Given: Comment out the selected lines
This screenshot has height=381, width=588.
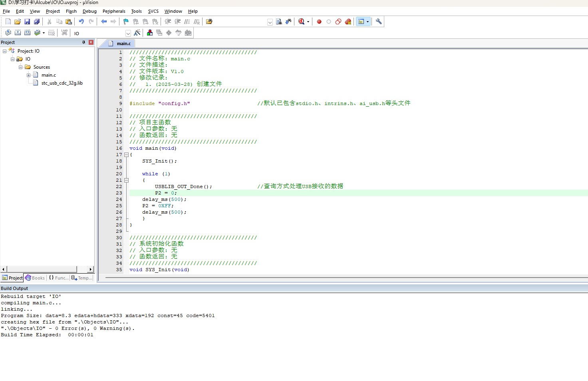Looking at the screenshot, I should [x=187, y=22].
